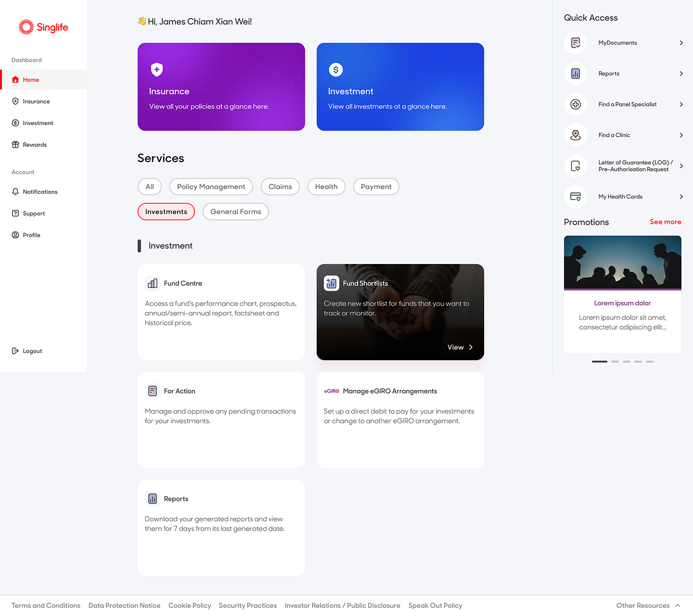
Task: Open the Terms and Conditions footer link
Action: point(46,605)
